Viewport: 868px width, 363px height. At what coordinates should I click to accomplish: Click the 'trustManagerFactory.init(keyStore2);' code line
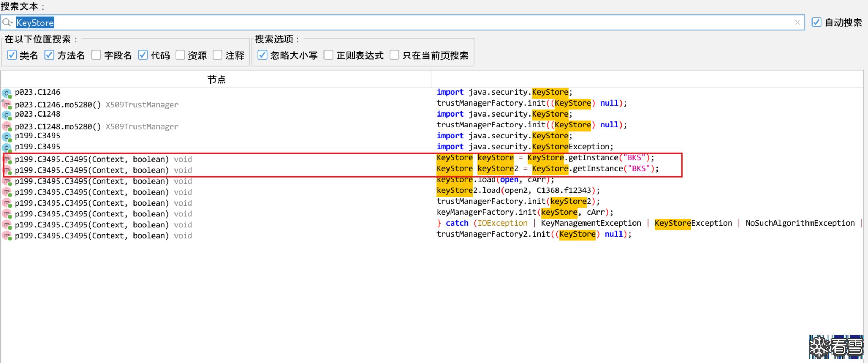[518, 202]
